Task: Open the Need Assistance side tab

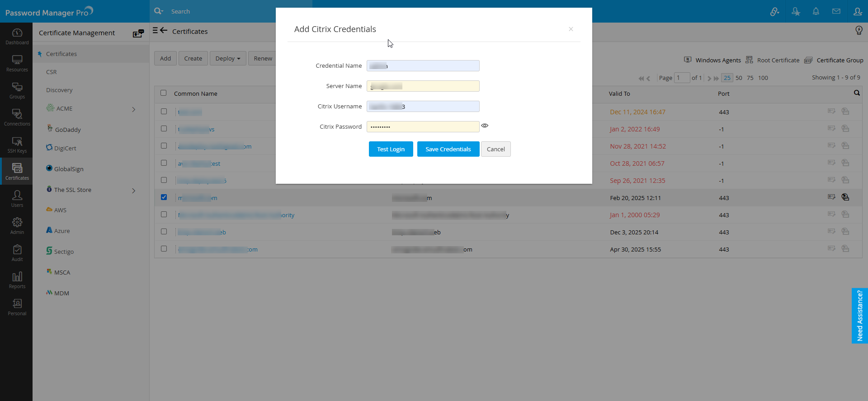Action: [x=860, y=316]
